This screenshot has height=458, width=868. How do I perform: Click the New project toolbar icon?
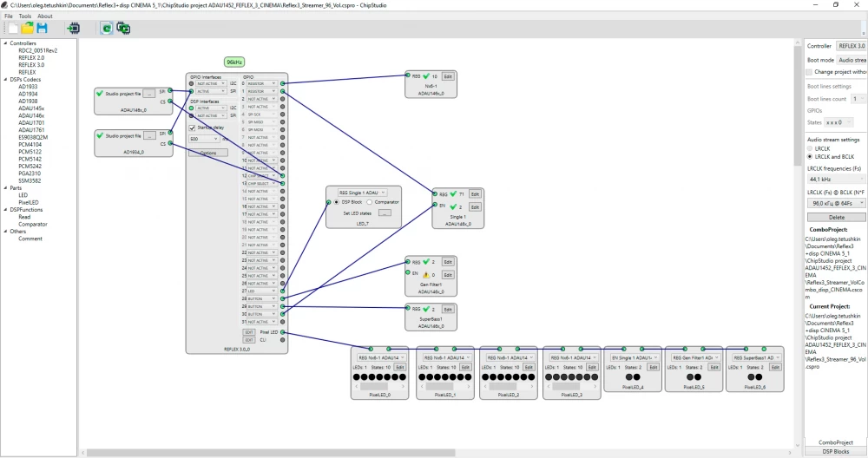pyautogui.click(x=14, y=28)
